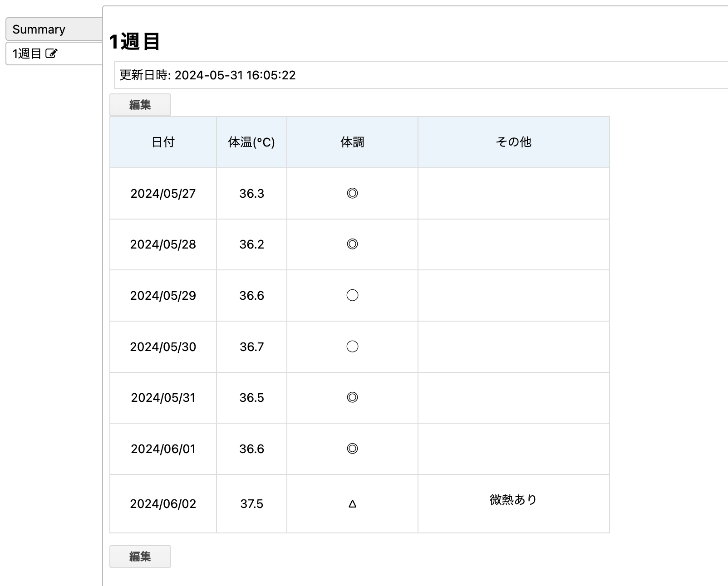
Task: Click the ◎ condition mark for 2024/05/31
Action: click(x=352, y=397)
